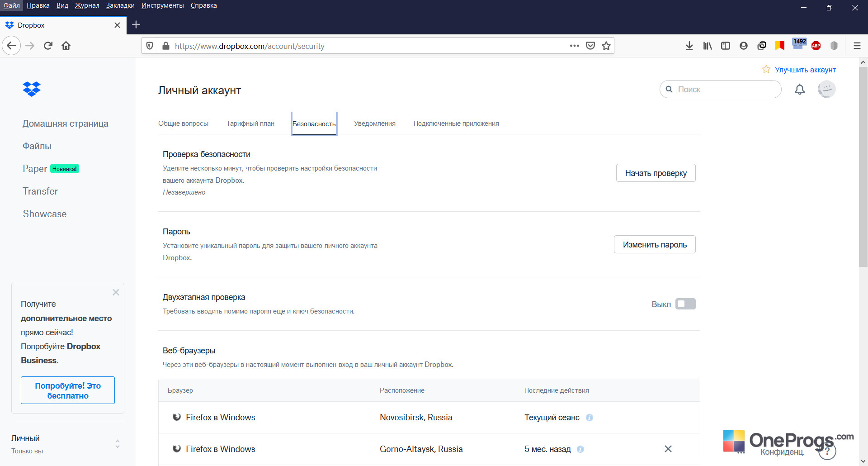868x466 pixels.
Task: Click the Последние действия column header
Action: 557,390
